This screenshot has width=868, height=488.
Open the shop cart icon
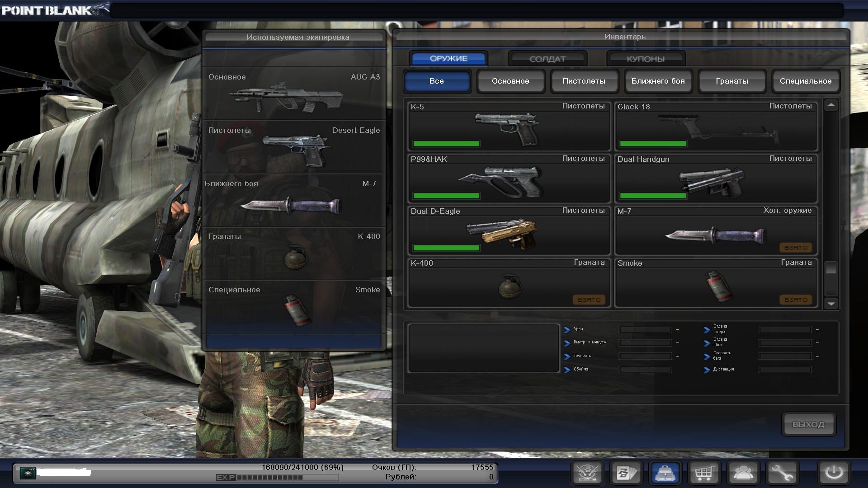[x=704, y=473]
